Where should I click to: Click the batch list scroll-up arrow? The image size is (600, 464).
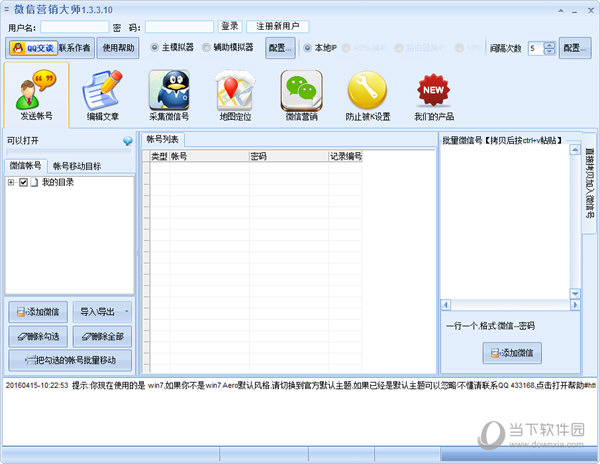tap(575, 150)
